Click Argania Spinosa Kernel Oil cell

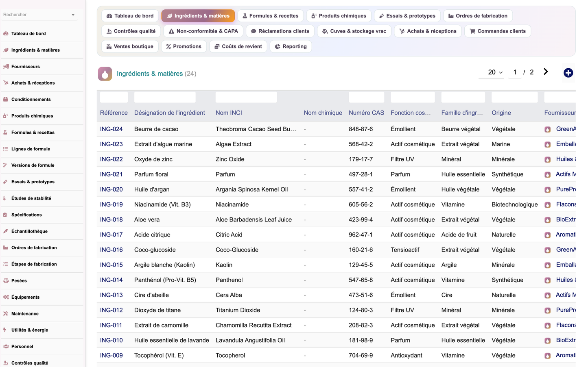click(251, 190)
